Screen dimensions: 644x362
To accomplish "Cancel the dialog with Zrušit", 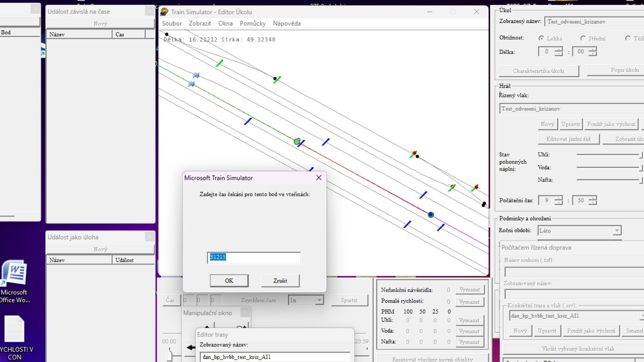I will click(x=280, y=281).
